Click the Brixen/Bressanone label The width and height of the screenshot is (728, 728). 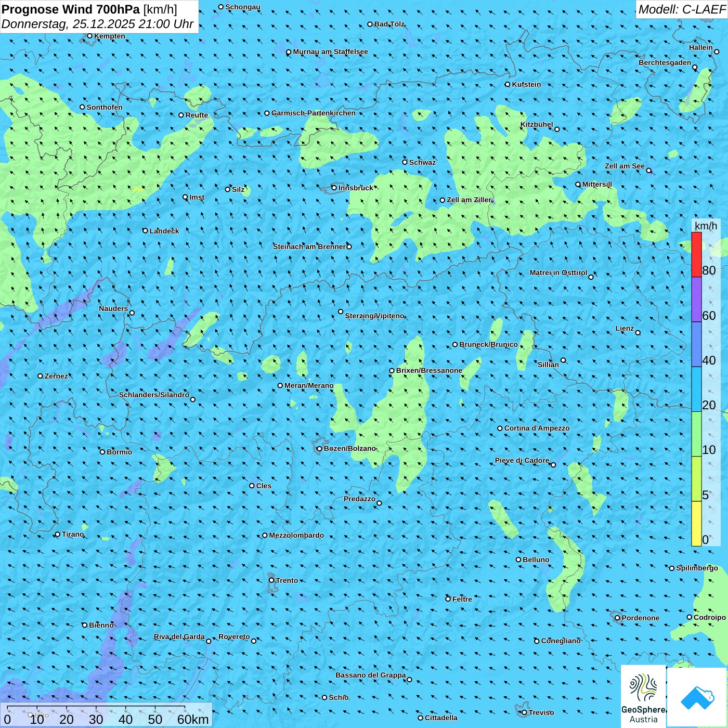point(429,370)
